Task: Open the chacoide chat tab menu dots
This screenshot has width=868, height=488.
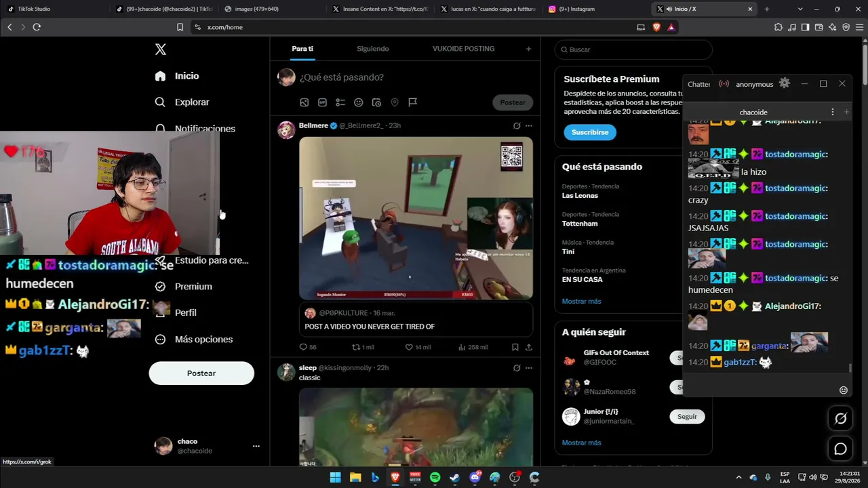Action: (x=833, y=112)
